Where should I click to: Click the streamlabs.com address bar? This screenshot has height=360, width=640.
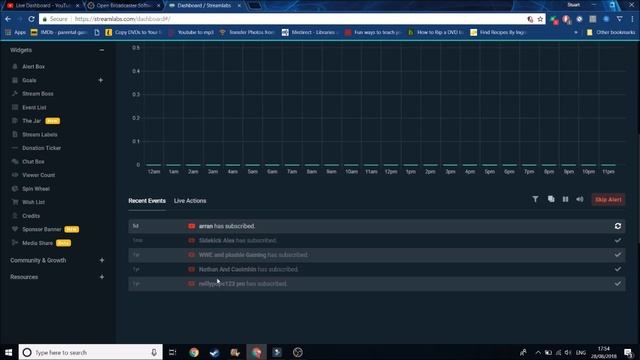[292, 19]
